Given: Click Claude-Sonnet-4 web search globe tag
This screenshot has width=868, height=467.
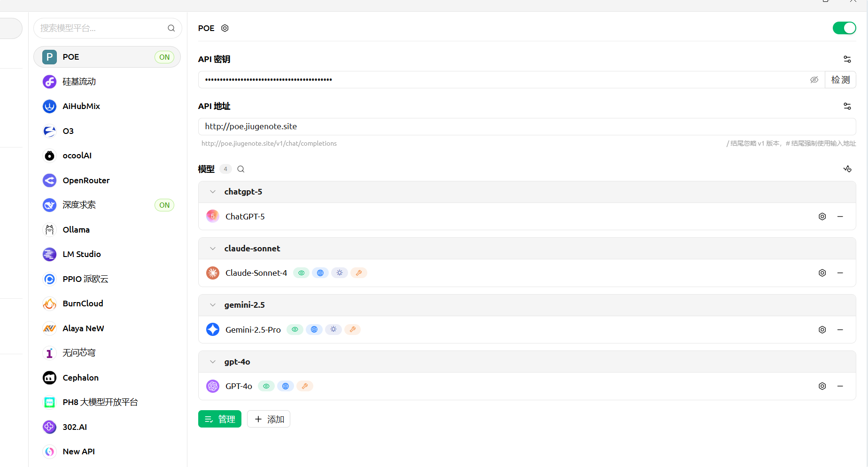Looking at the screenshot, I should (320, 273).
